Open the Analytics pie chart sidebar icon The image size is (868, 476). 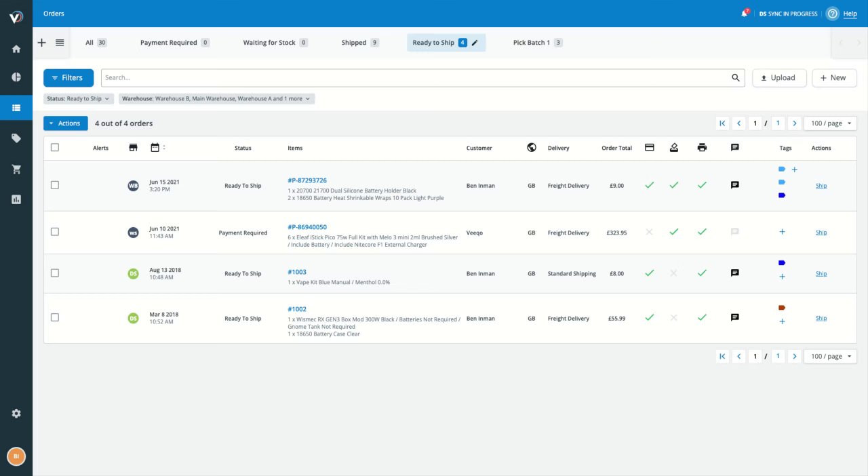16,77
